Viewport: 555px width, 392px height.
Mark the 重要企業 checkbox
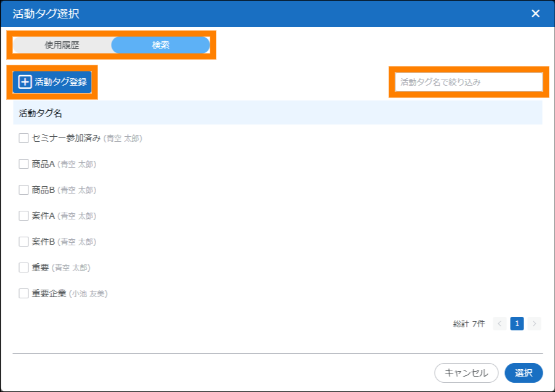click(23, 293)
